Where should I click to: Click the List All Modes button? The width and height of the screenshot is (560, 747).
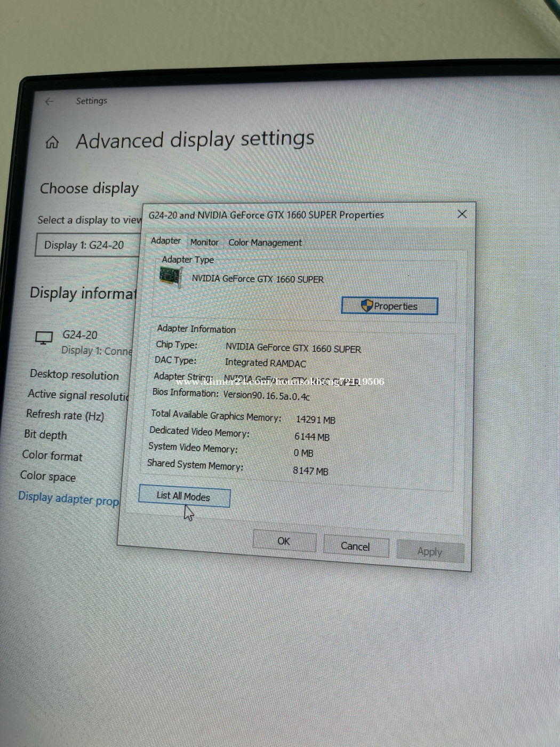coord(184,496)
